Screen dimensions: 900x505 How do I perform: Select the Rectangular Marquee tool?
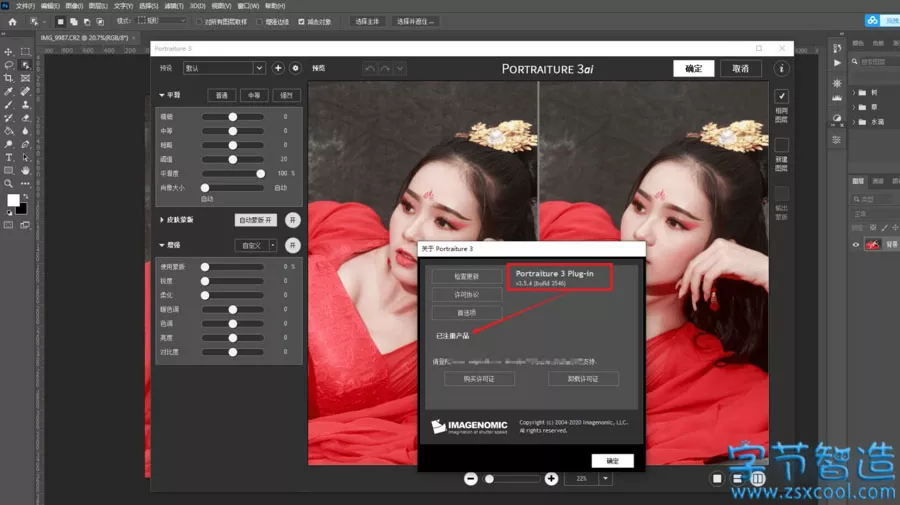pos(25,52)
